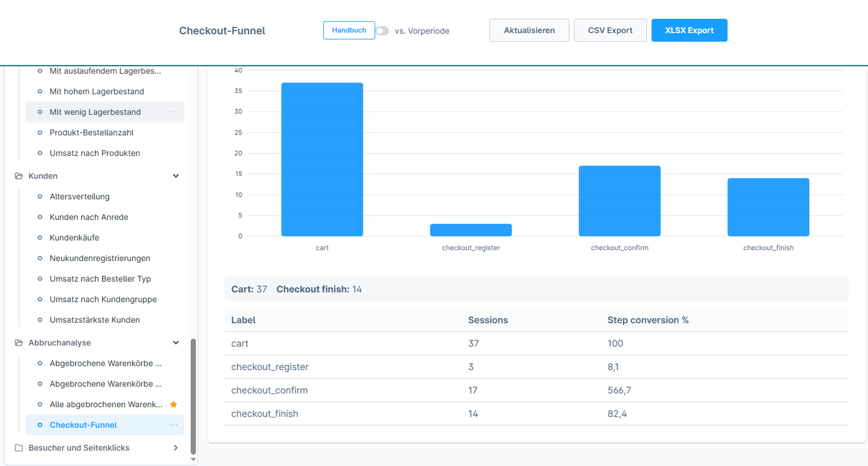The width and height of the screenshot is (868, 466).
Task: Select Neukundenregistrierungen report
Action: coord(100,258)
